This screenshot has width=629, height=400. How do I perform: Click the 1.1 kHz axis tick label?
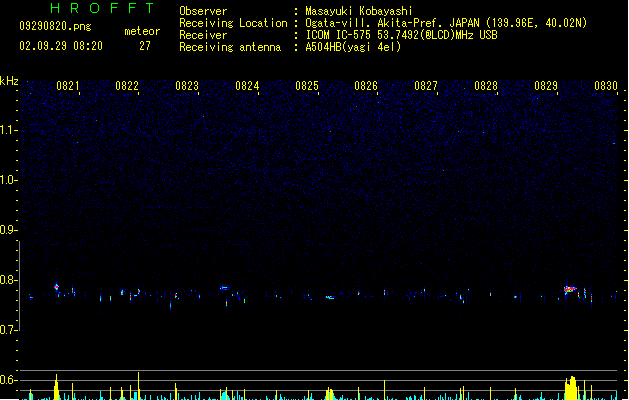(x=8, y=130)
